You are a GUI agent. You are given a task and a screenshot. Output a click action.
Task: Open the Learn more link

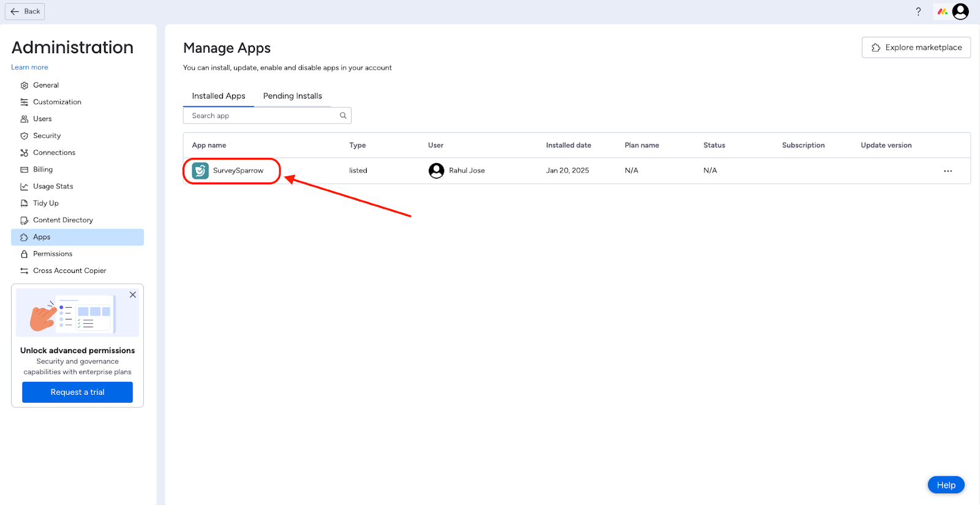(x=29, y=67)
